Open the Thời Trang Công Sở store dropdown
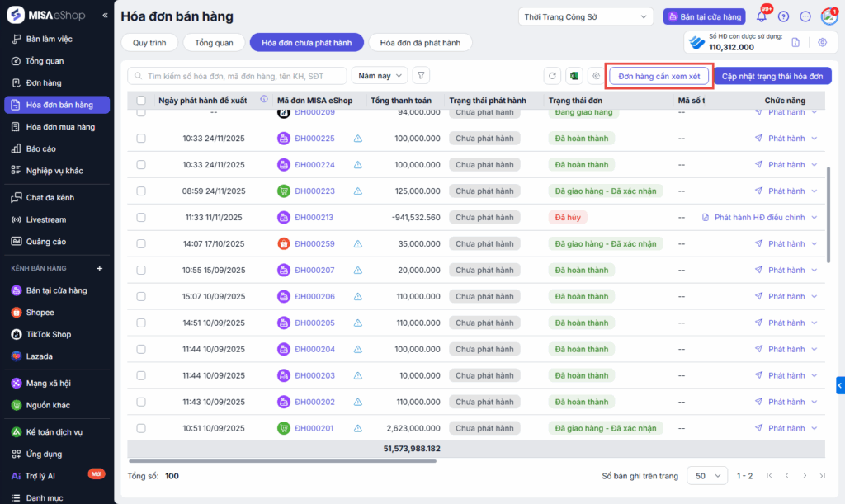845x504 pixels. click(x=585, y=16)
